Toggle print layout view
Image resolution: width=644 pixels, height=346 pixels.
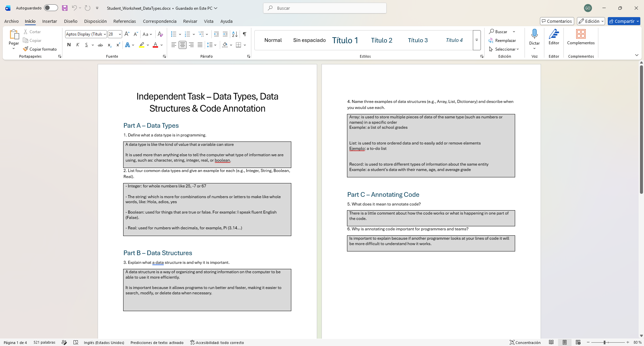pos(564,342)
